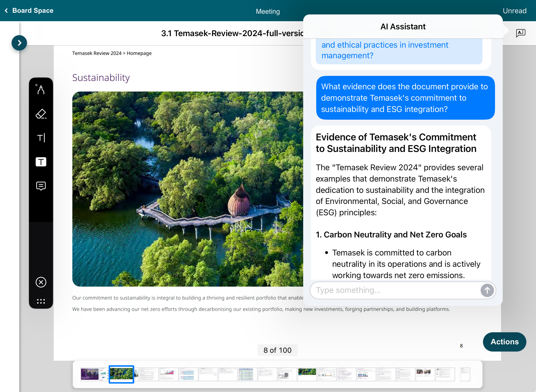536x392 pixels.
Task: Go back to Board Space
Action: coord(29,11)
